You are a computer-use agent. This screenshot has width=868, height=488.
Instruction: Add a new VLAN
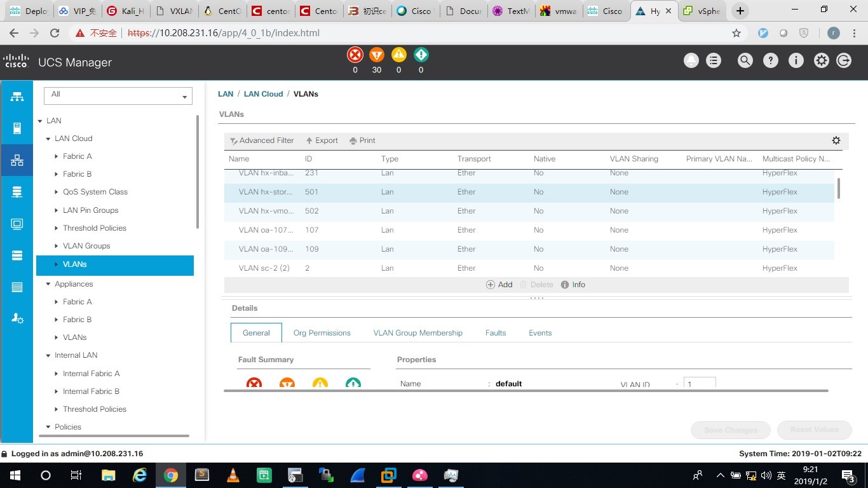point(499,285)
